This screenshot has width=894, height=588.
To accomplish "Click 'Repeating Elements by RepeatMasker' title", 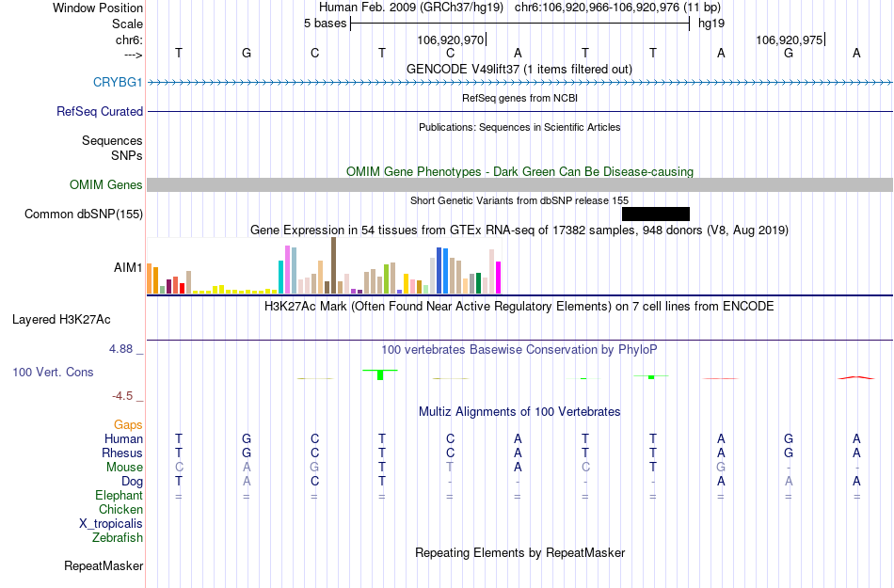I will [519, 552].
